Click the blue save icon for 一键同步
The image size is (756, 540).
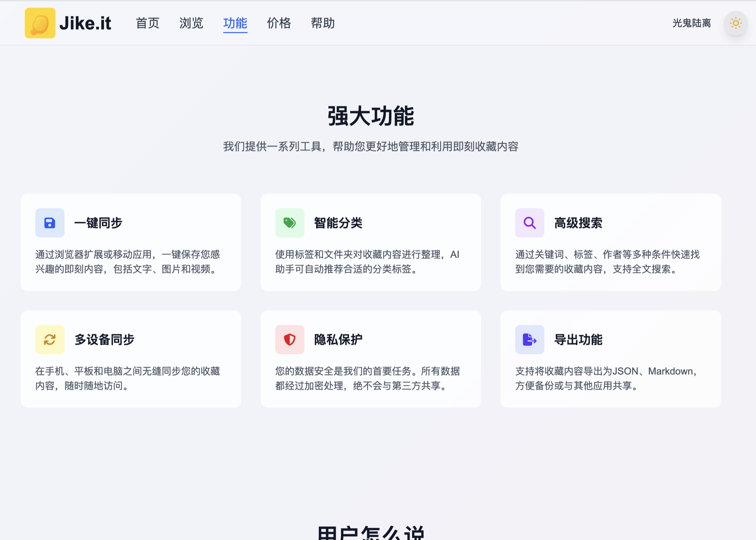tap(50, 223)
